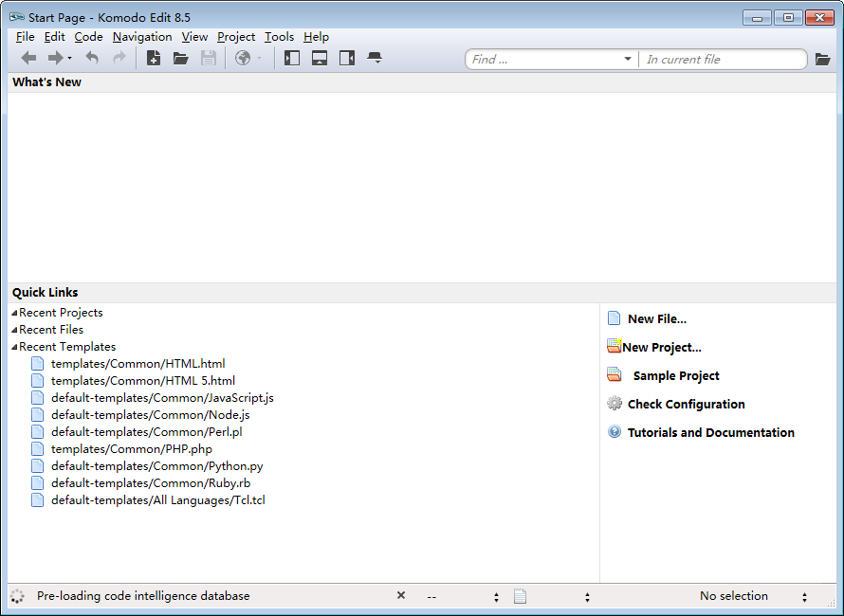
Task: Click the spinning progress indicator icon
Action: click(17, 596)
